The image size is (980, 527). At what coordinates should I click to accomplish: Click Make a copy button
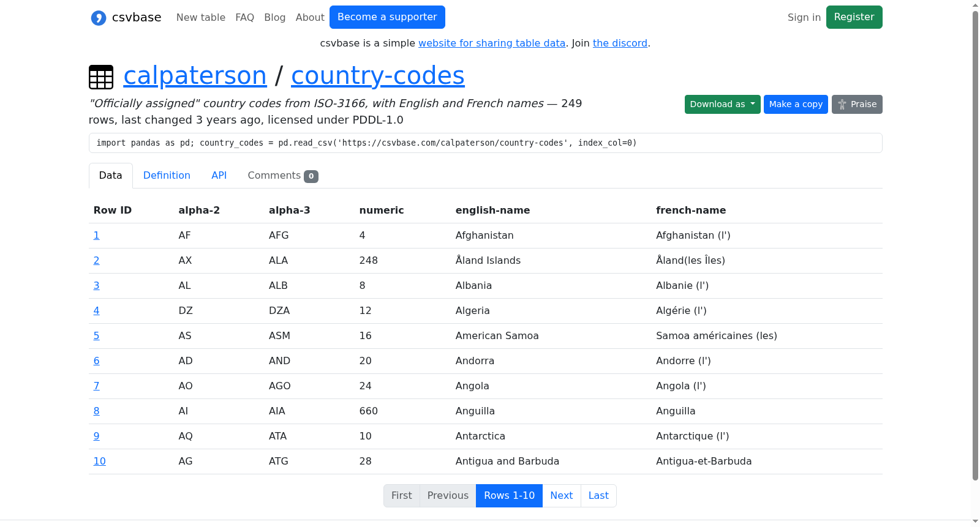[796, 104]
